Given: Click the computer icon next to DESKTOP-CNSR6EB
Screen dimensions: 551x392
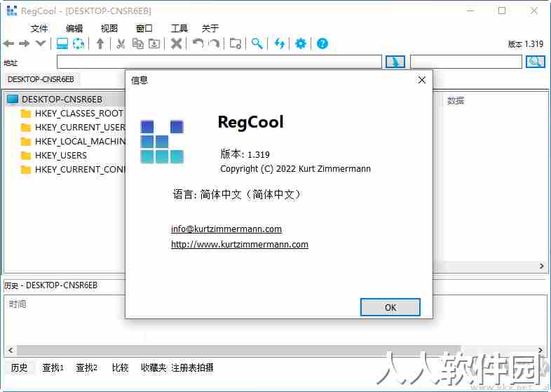Looking at the screenshot, I should point(13,99).
